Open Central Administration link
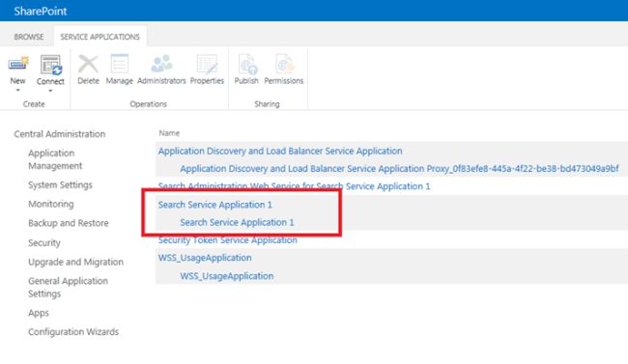This screenshot has width=628, height=364. pyautogui.click(x=60, y=134)
